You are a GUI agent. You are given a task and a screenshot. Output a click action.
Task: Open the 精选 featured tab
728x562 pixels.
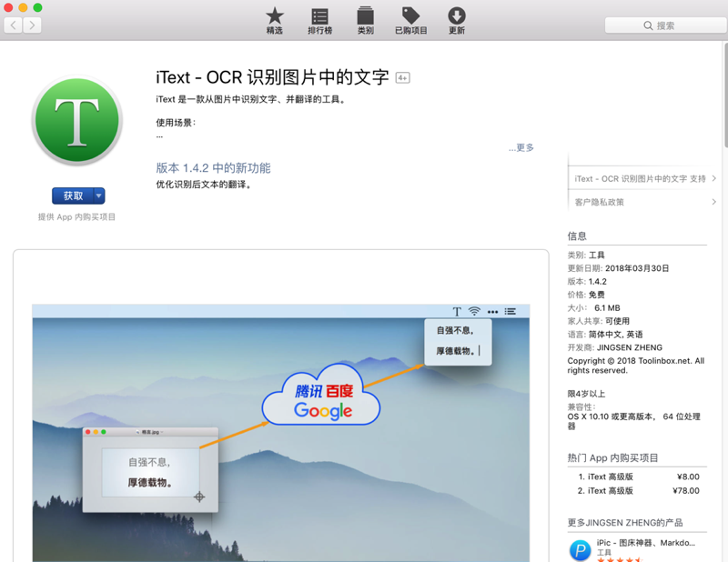click(275, 21)
